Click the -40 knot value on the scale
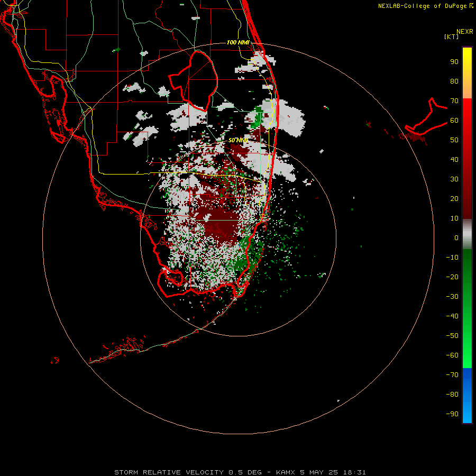The height and width of the screenshot is (476, 476). (x=452, y=316)
